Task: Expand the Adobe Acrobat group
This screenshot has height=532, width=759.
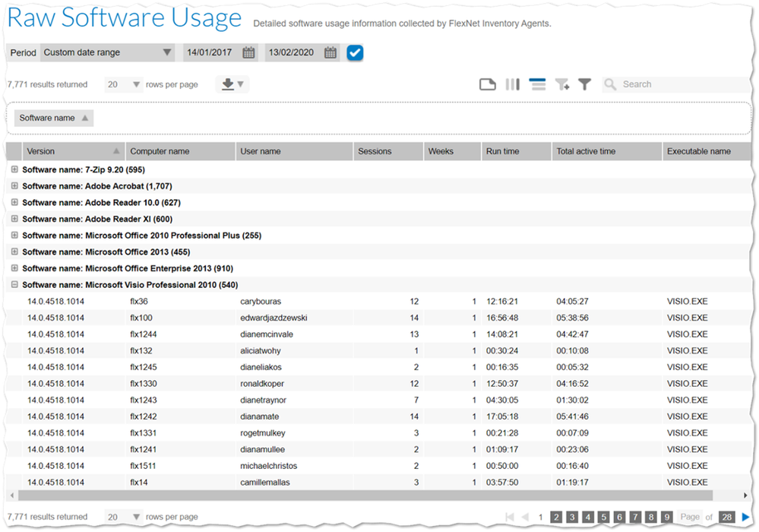Action: (14, 186)
